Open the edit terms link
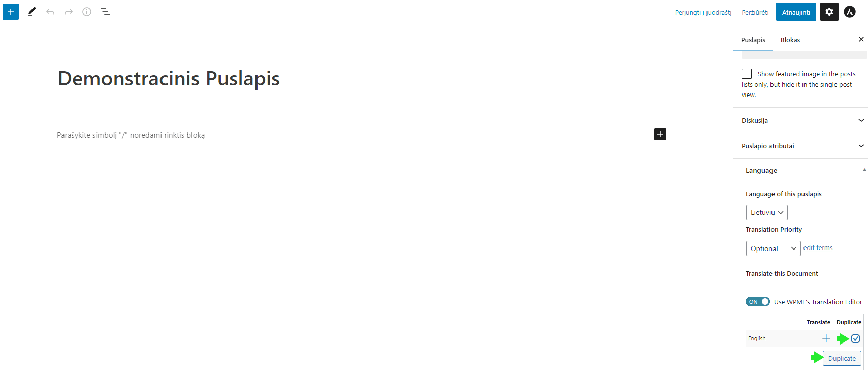The height and width of the screenshot is (374, 868). coord(818,248)
